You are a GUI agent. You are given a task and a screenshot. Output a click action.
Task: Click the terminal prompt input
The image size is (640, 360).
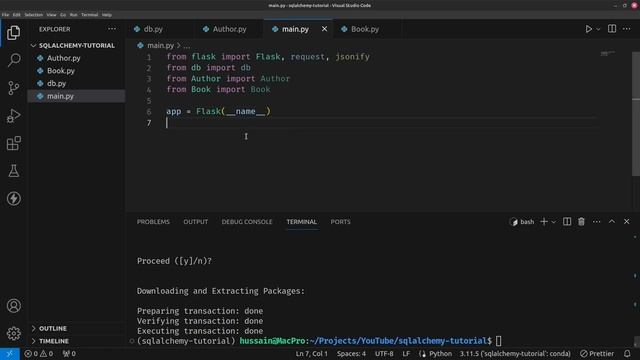coord(499,341)
